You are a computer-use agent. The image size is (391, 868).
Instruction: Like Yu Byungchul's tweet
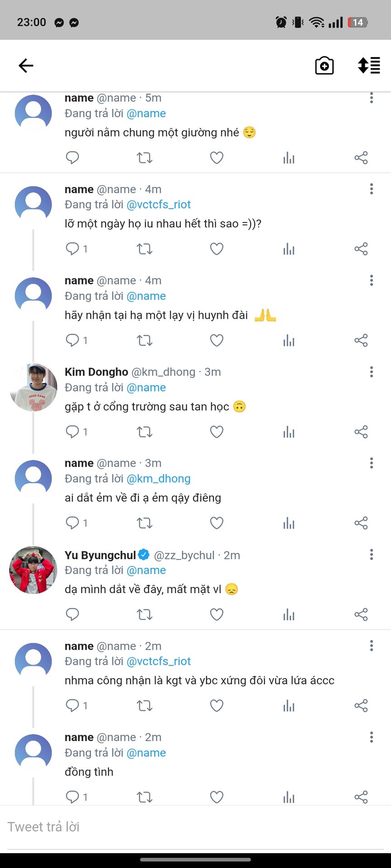(x=217, y=614)
